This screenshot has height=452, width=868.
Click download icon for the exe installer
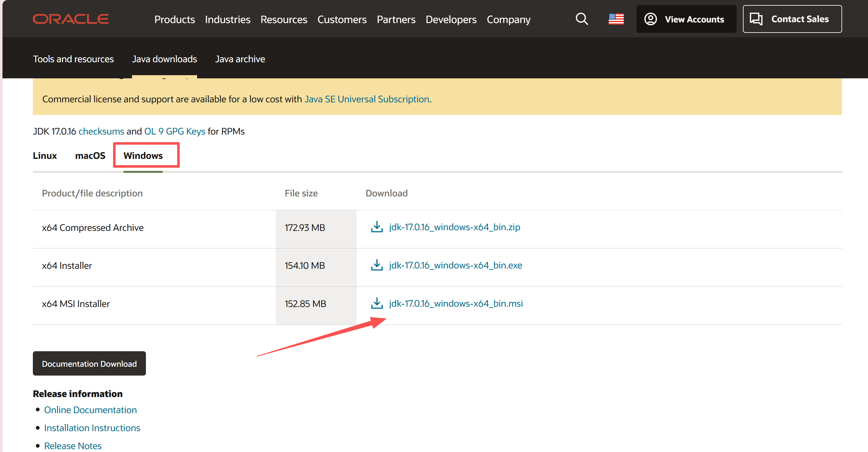(x=377, y=265)
